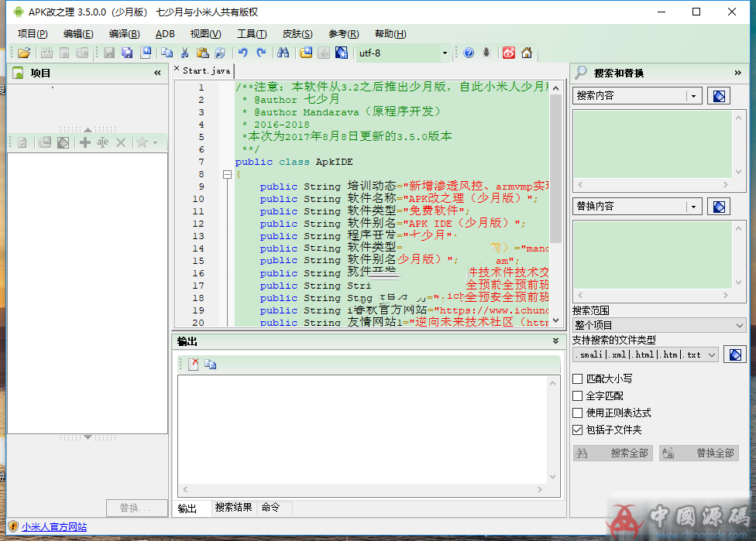The height and width of the screenshot is (541, 756).
Task: Click the star favorites icon in project panel
Action: pyautogui.click(x=142, y=142)
